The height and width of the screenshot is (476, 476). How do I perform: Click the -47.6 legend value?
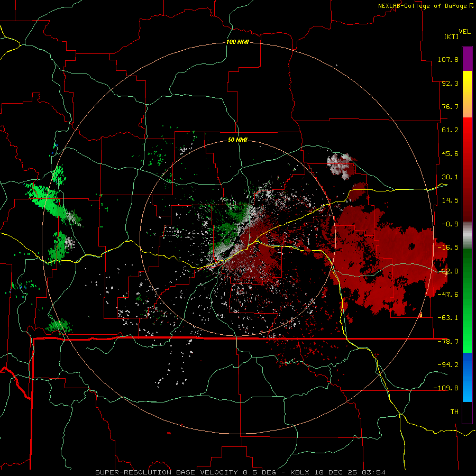coord(448,295)
